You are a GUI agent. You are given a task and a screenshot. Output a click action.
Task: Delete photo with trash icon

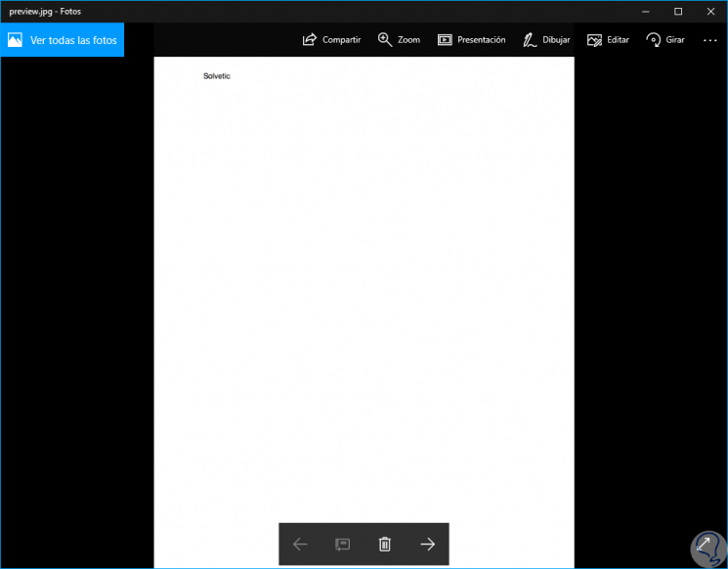point(384,544)
